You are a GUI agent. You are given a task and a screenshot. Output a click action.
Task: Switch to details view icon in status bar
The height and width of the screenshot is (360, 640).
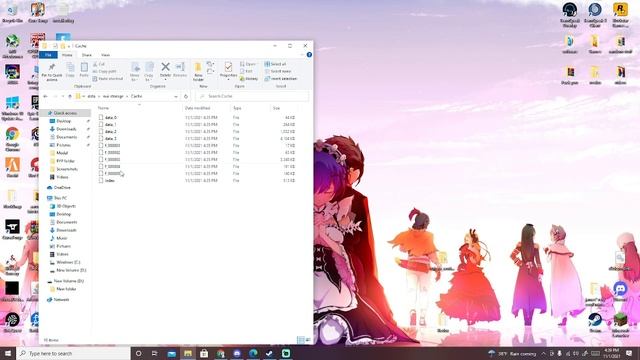tap(301, 340)
